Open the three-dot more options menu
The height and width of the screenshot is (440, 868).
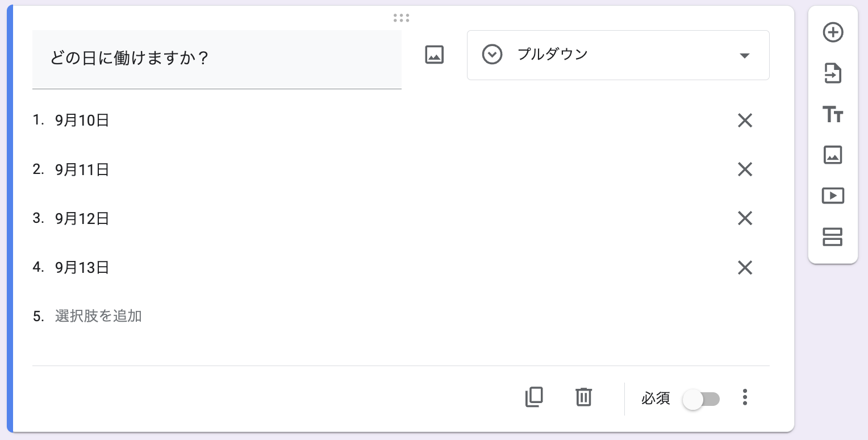click(x=745, y=397)
